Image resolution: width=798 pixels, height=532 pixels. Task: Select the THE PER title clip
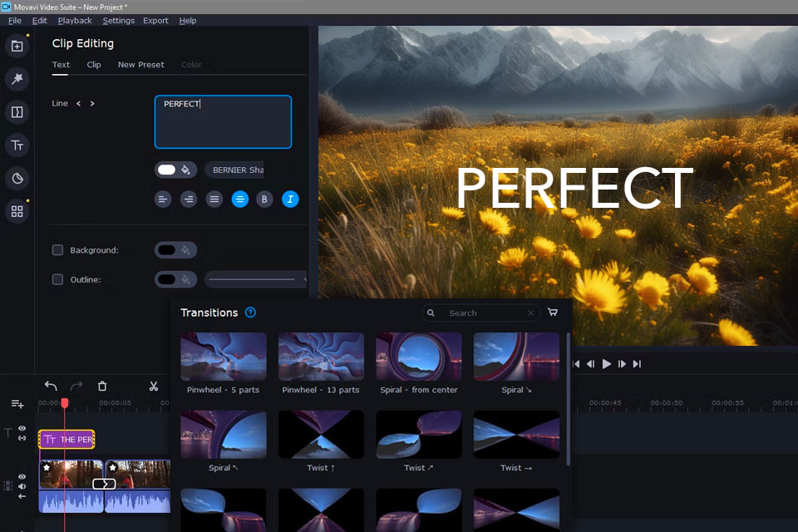(x=66, y=440)
